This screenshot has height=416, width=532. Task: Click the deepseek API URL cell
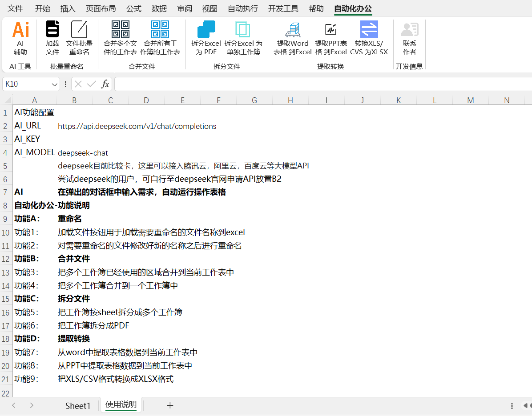(x=137, y=126)
